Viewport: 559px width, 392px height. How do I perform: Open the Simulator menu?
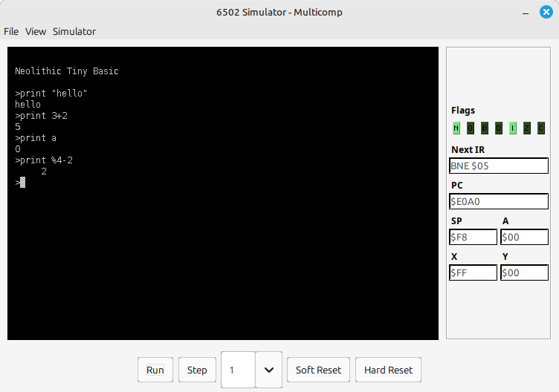(74, 31)
